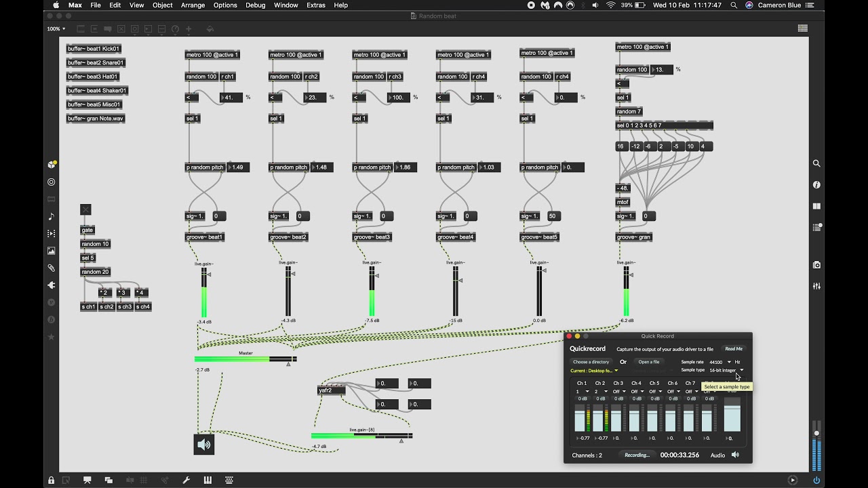Toggle the grid view icon at top right
868x488 pixels.
tap(803, 28)
